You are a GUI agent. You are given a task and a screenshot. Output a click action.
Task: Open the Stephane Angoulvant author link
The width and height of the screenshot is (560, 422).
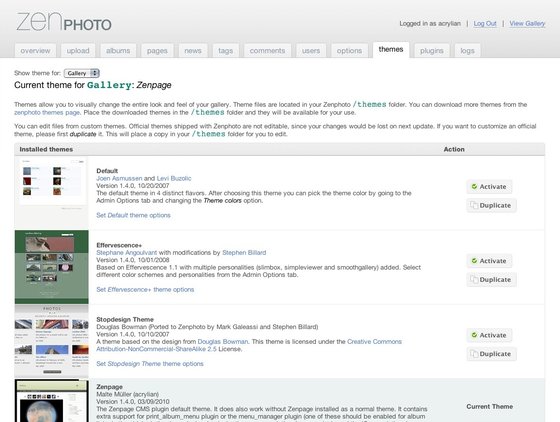click(x=126, y=252)
